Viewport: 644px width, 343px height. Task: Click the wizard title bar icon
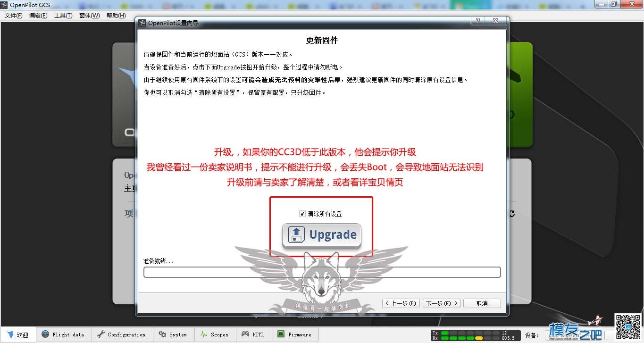click(142, 22)
